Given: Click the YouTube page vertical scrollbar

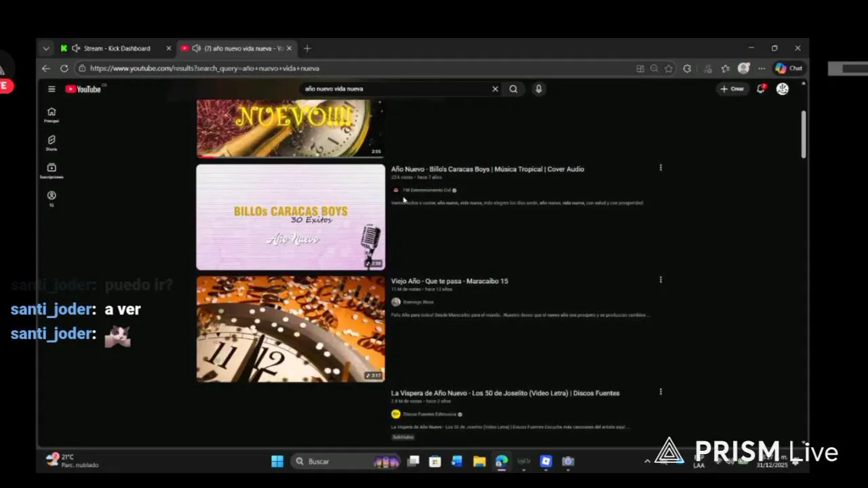Looking at the screenshot, I should coord(804,134).
